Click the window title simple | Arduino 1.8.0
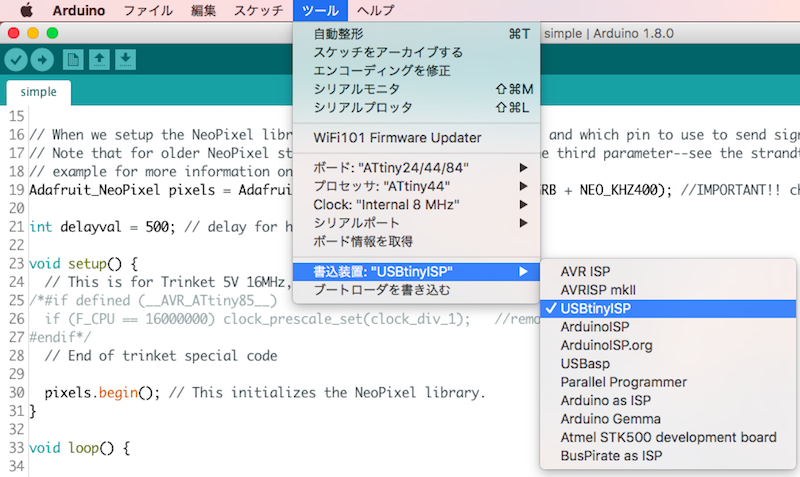 609,34
